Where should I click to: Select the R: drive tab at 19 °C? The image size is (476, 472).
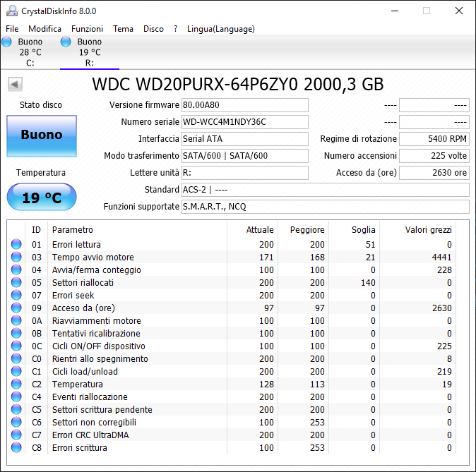90,52
